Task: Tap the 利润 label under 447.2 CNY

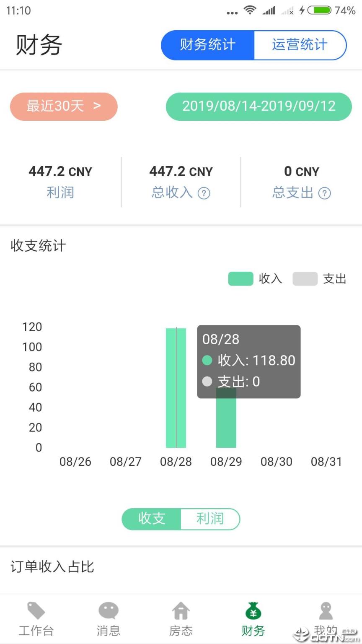Action: point(60,192)
